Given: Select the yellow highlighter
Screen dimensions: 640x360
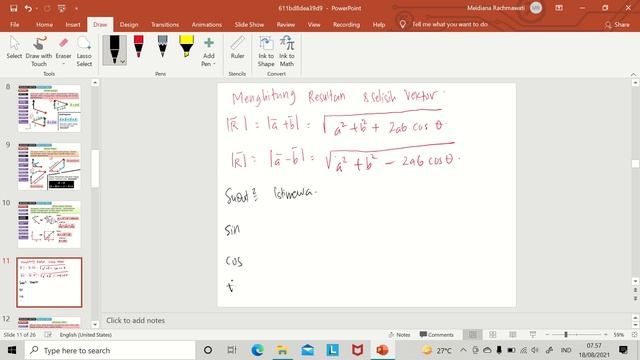Looking at the screenshot, I should click(186, 47).
